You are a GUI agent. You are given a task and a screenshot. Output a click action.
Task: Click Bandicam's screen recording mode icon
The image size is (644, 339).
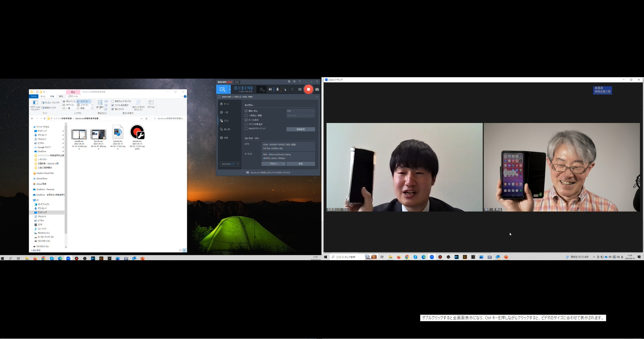click(222, 89)
